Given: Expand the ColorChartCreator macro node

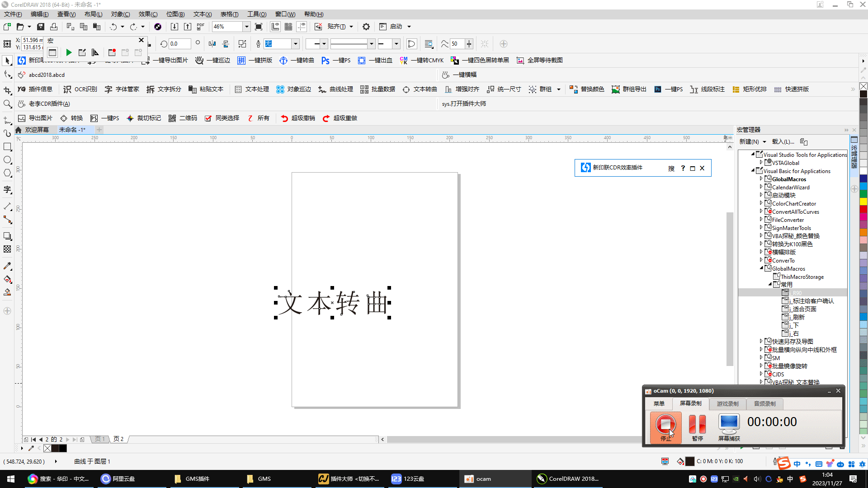Looking at the screenshot, I should tap(761, 203).
